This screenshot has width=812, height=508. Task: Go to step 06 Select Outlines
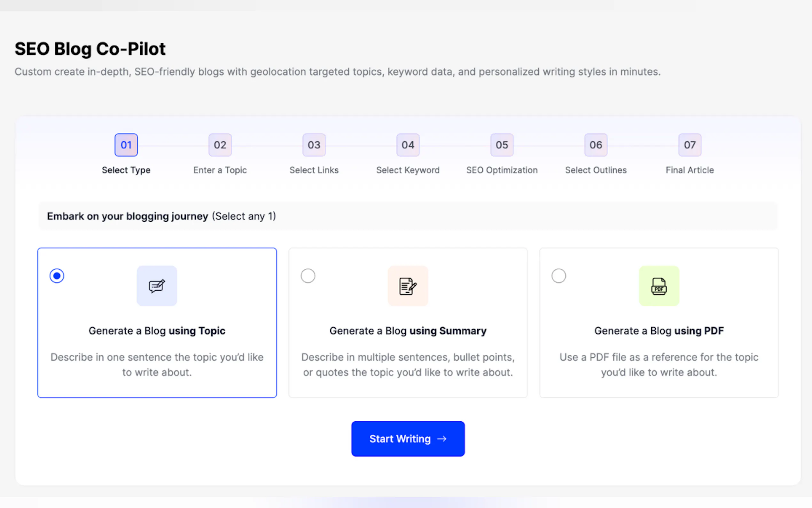(596, 145)
